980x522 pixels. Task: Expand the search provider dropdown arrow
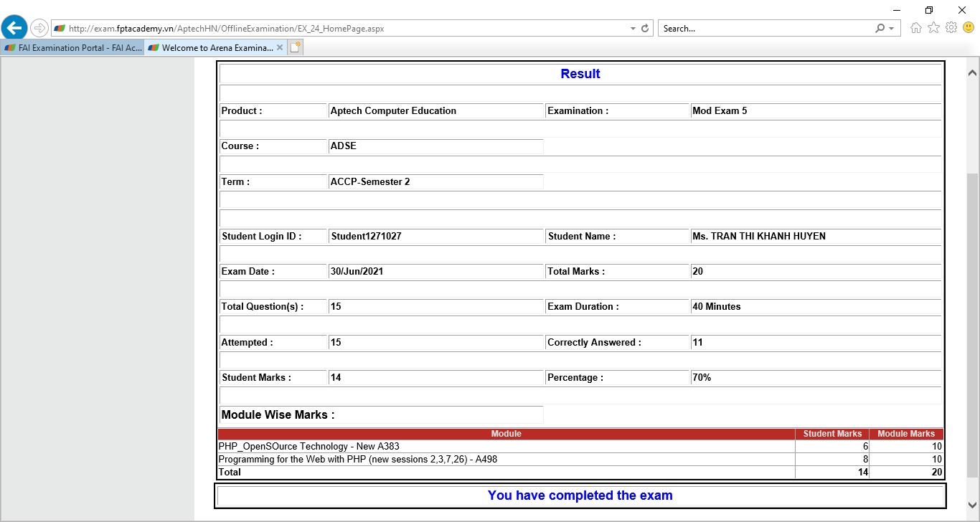click(x=891, y=29)
